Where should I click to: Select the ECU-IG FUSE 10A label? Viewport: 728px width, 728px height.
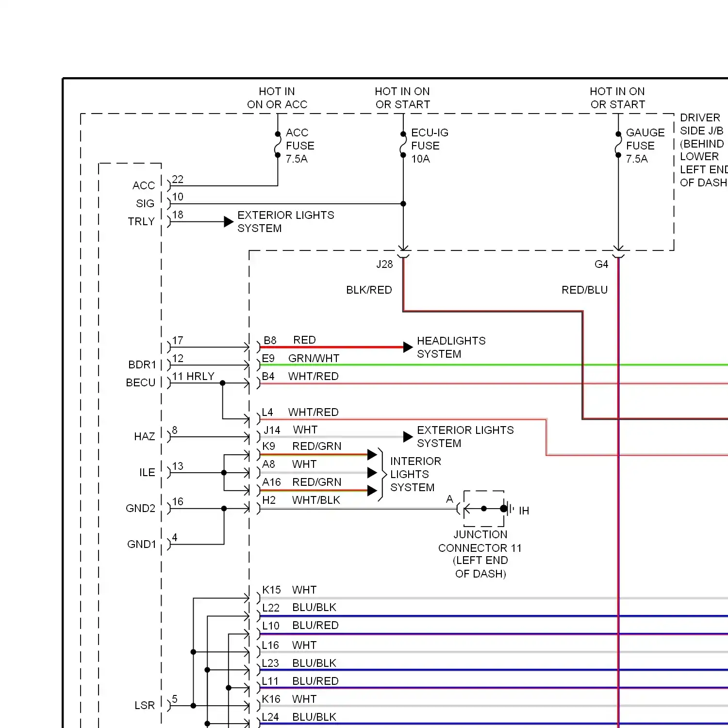[430, 146]
